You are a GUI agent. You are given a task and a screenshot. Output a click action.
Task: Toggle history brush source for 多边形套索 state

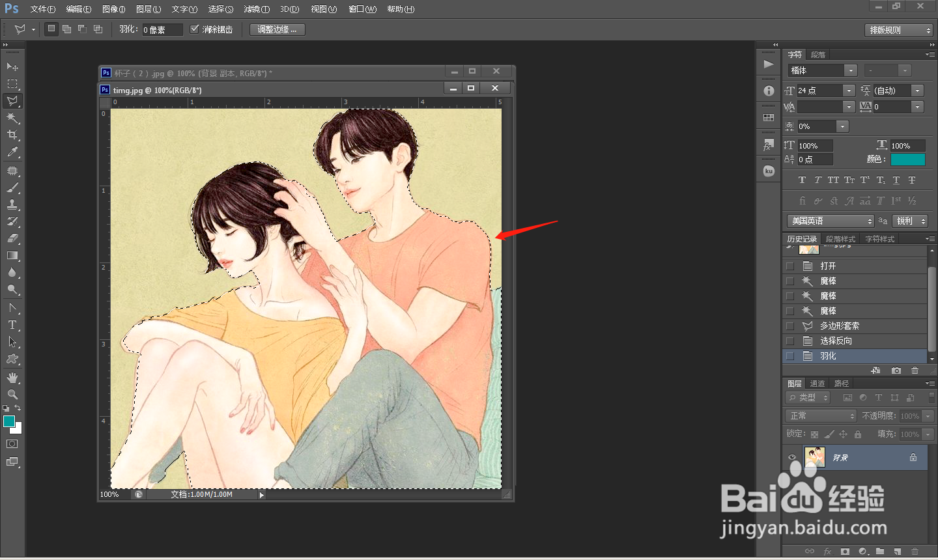click(790, 326)
